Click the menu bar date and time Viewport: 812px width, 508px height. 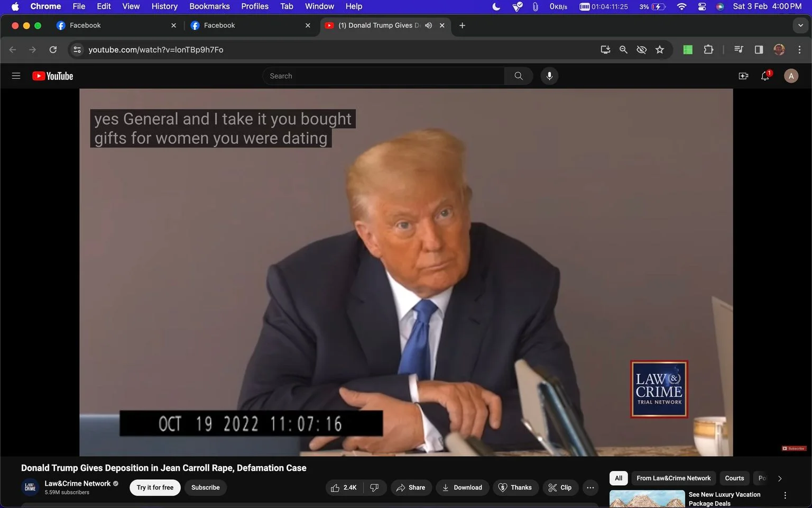coord(767,6)
